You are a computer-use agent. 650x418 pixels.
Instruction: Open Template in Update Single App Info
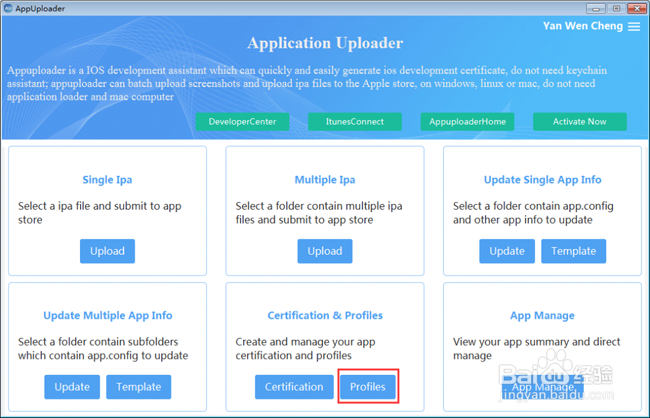(573, 251)
